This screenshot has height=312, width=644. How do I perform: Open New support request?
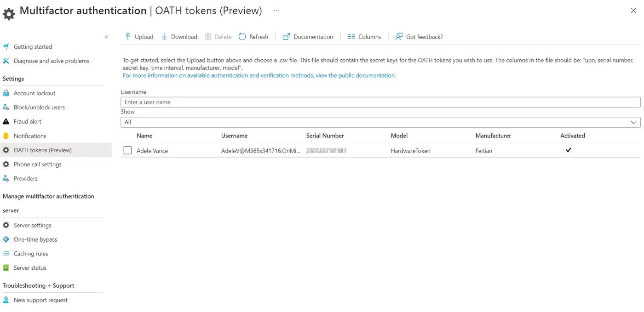pyautogui.click(x=40, y=300)
